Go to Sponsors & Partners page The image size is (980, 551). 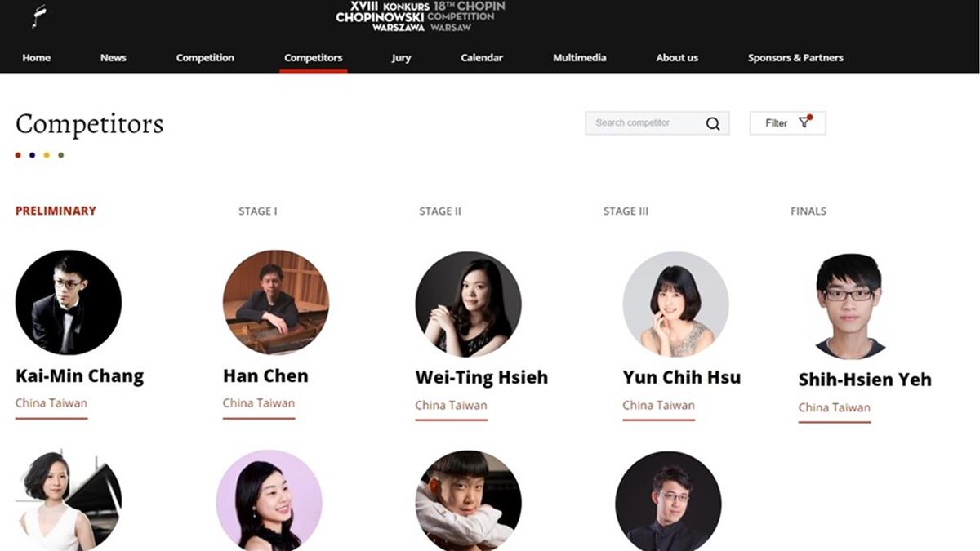[795, 58]
